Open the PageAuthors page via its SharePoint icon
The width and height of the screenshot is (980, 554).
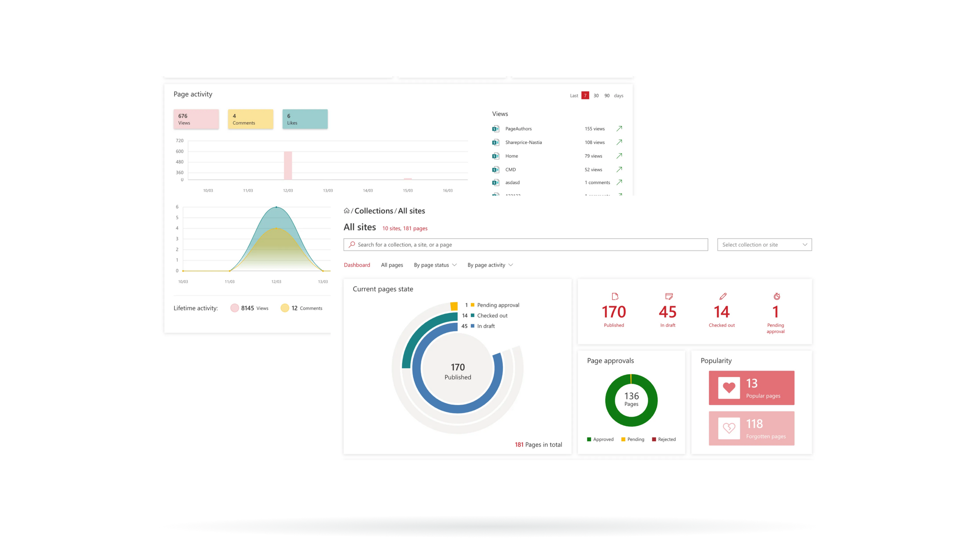point(495,128)
